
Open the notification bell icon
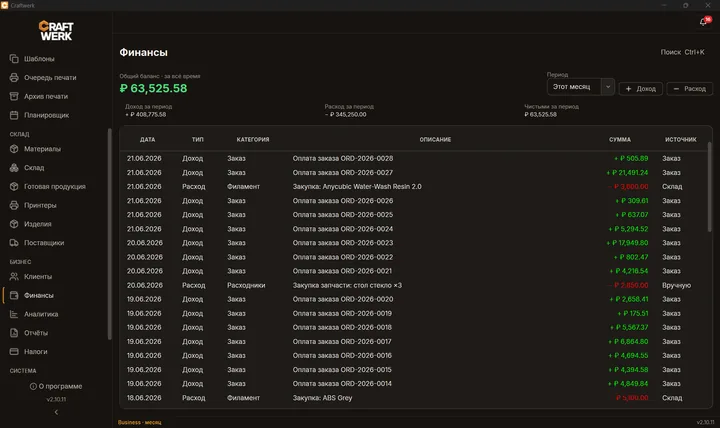point(703,22)
